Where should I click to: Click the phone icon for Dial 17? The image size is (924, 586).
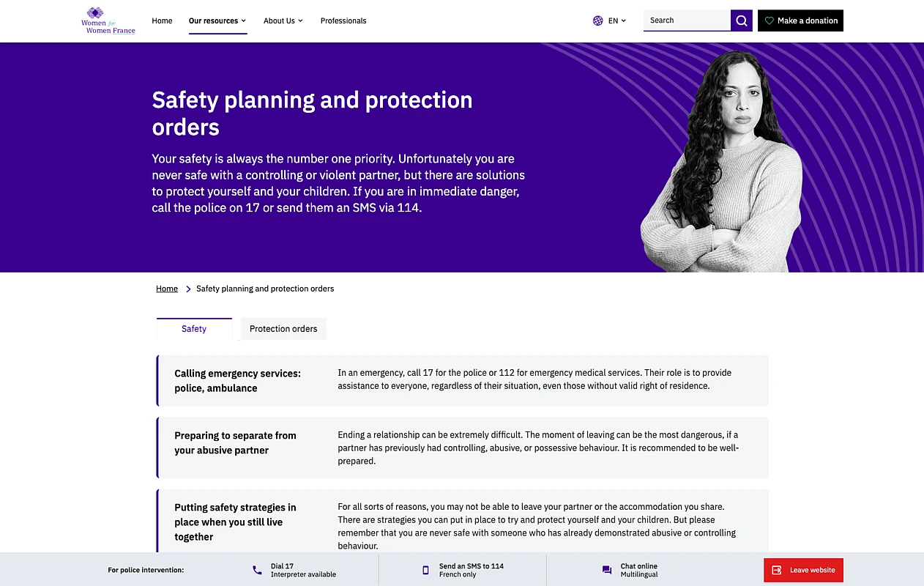(257, 570)
